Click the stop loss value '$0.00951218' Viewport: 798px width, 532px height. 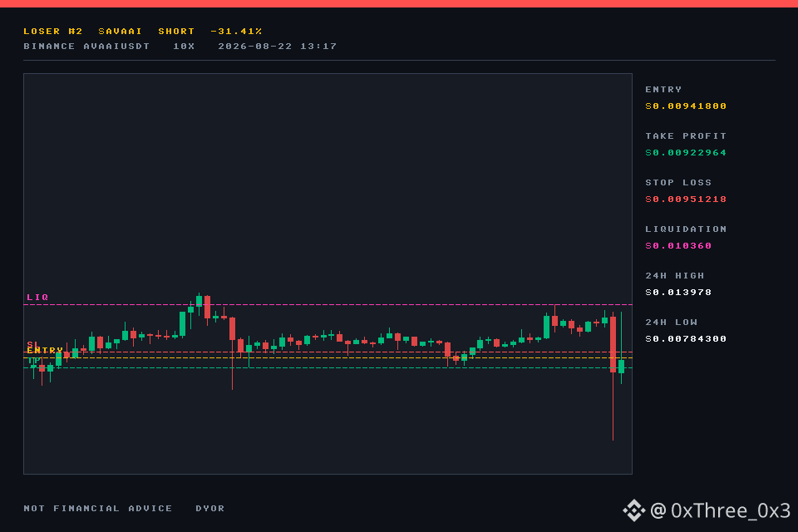coord(686,199)
